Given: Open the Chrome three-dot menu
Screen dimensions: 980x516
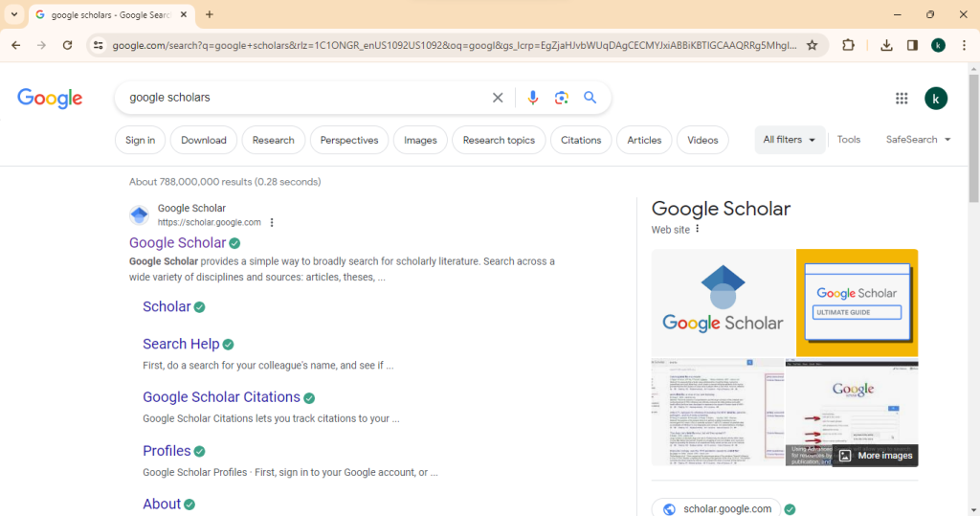Looking at the screenshot, I should coord(965,45).
